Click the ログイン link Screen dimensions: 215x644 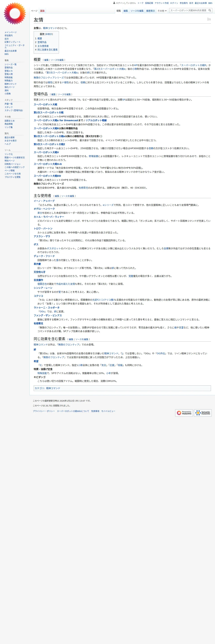click(174, 3)
